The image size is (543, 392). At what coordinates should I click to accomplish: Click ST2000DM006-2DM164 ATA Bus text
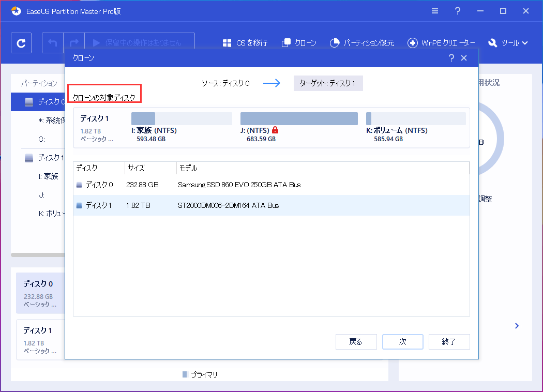228,205
